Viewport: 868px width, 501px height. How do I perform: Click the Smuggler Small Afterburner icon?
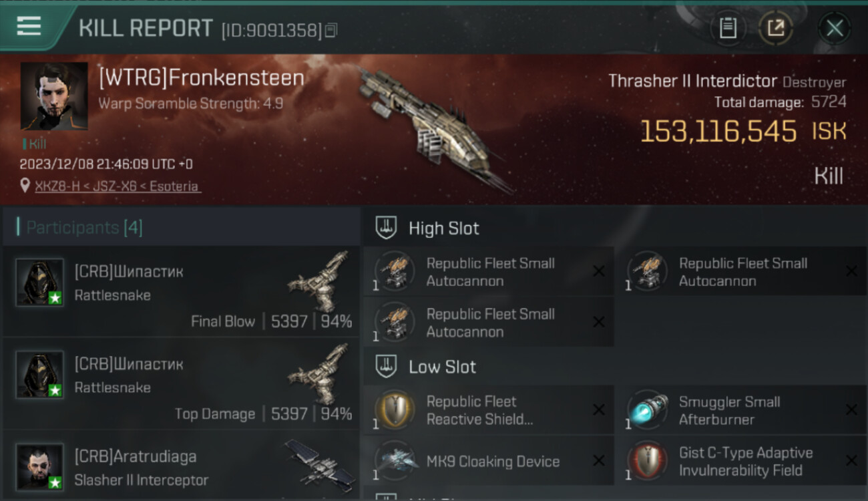(647, 410)
